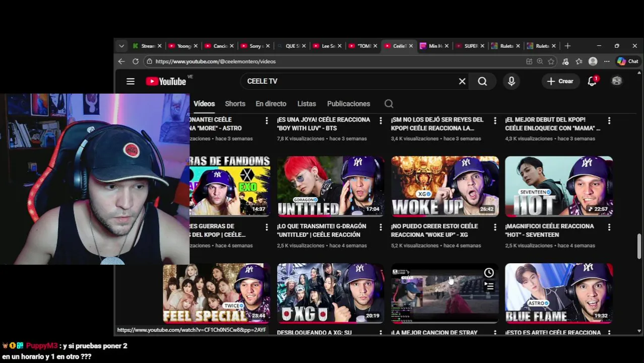The image size is (644, 363).
Task: Go back with the browser back arrow
Action: [x=121, y=61]
